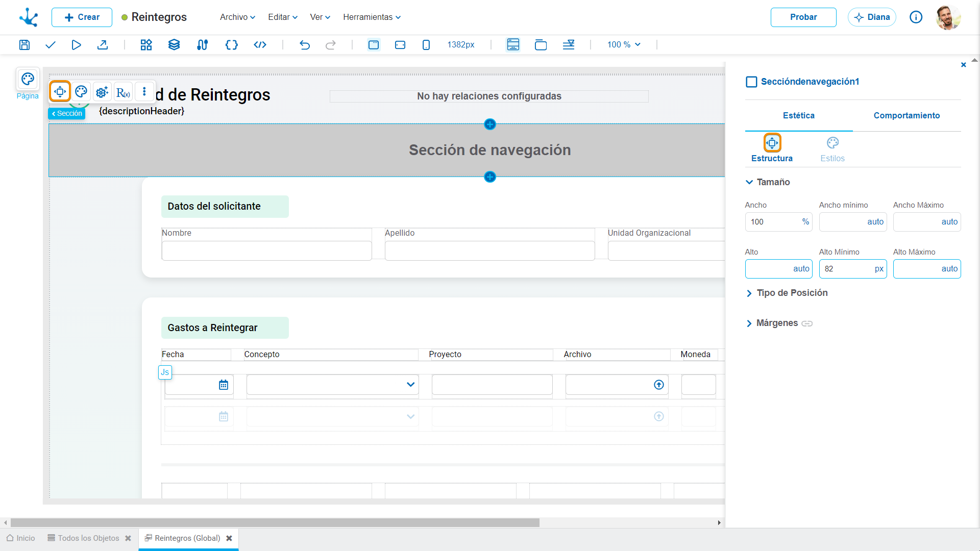The width and height of the screenshot is (980, 551).
Task: Open the Estilos palette icon
Action: coord(832,143)
